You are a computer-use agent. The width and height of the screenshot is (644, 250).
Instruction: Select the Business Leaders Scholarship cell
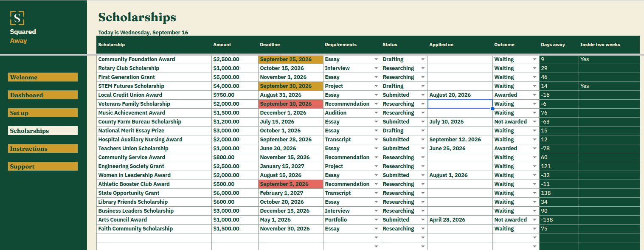154,211
